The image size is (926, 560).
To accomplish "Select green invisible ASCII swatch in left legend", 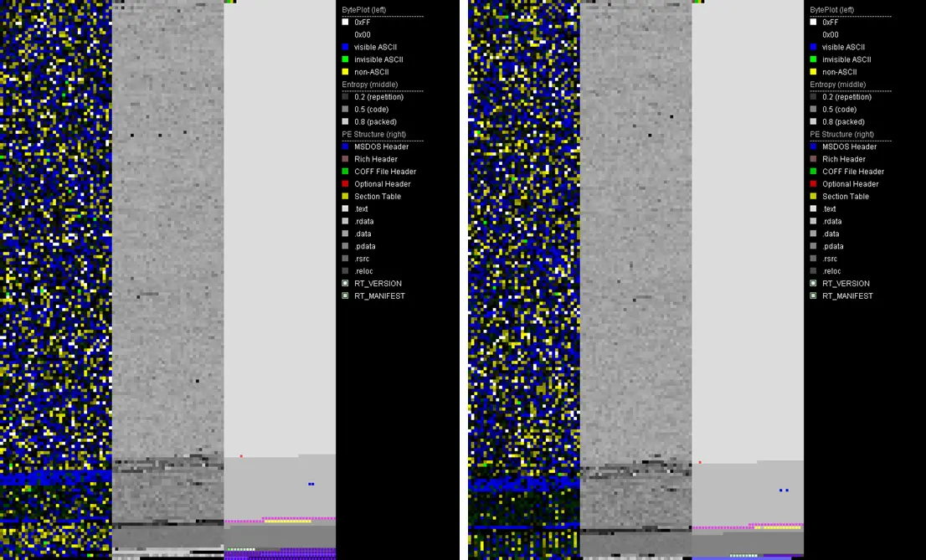I will point(345,59).
